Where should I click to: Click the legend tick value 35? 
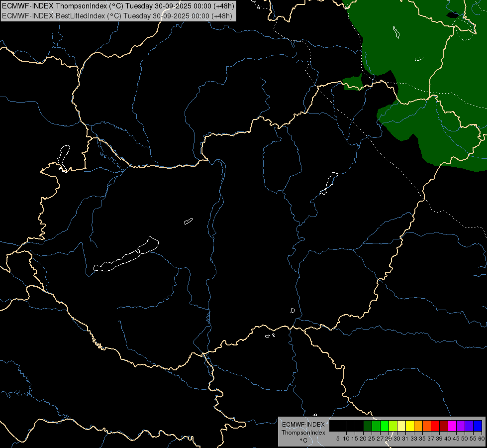coord(422,439)
